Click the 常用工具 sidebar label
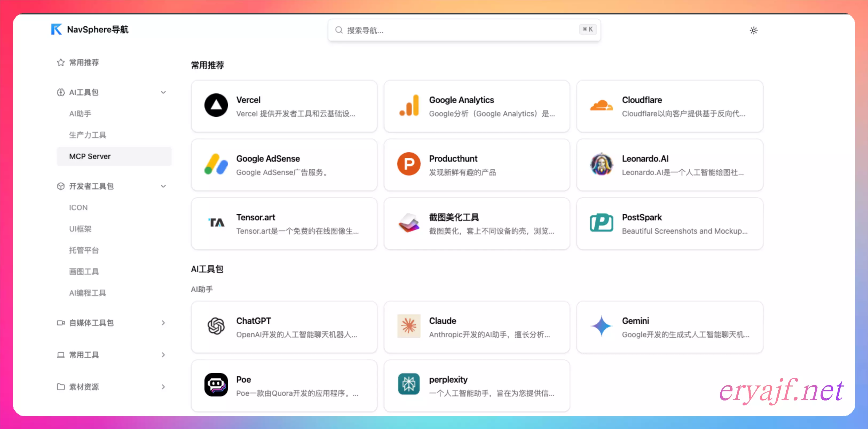Viewport: 868px width, 429px height. coord(84,355)
